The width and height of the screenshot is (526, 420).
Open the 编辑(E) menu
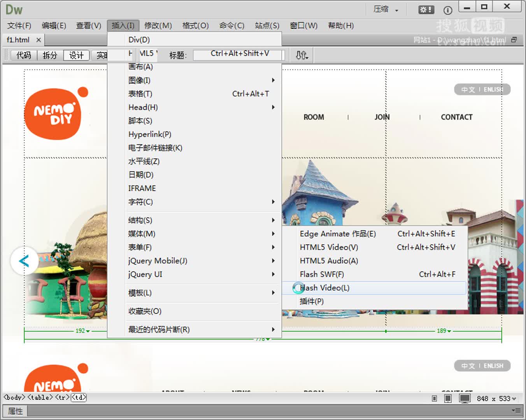[54, 26]
